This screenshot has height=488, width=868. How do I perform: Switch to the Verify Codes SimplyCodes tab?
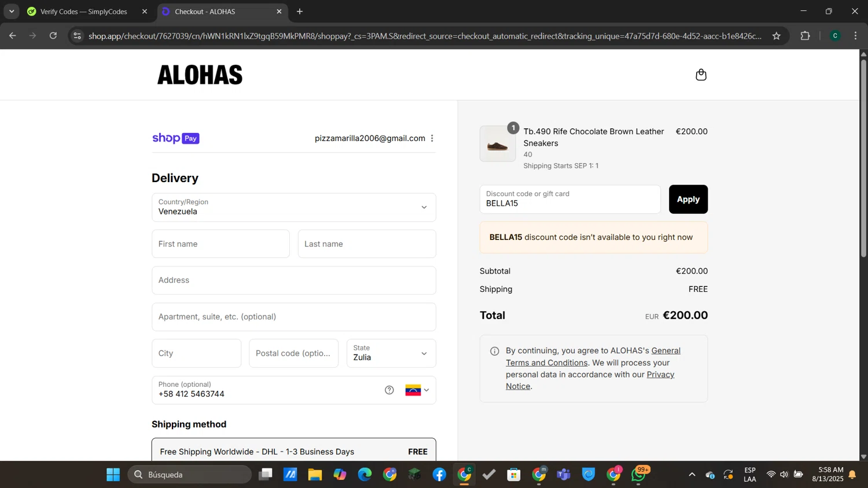click(83, 12)
